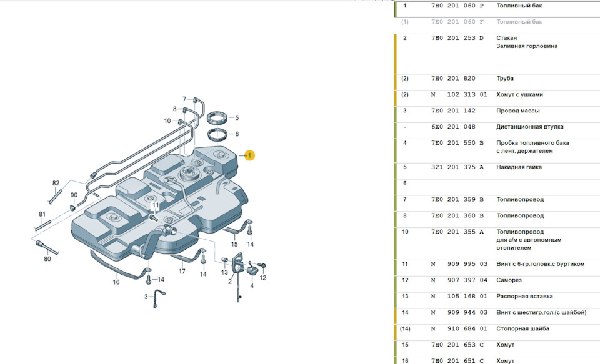Select 'Винт с 6-гр.головк.с буртиком' row

point(497,268)
